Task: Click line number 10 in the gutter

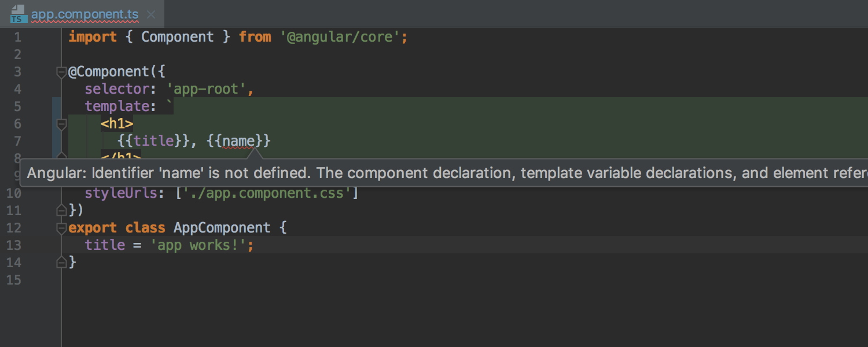Action: point(14,193)
